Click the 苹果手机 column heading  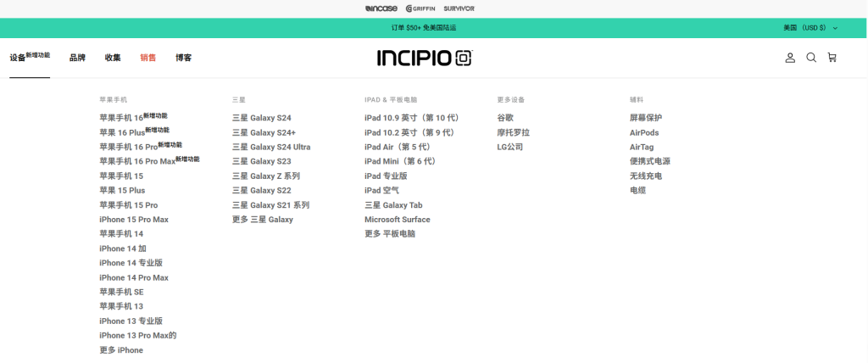[114, 100]
